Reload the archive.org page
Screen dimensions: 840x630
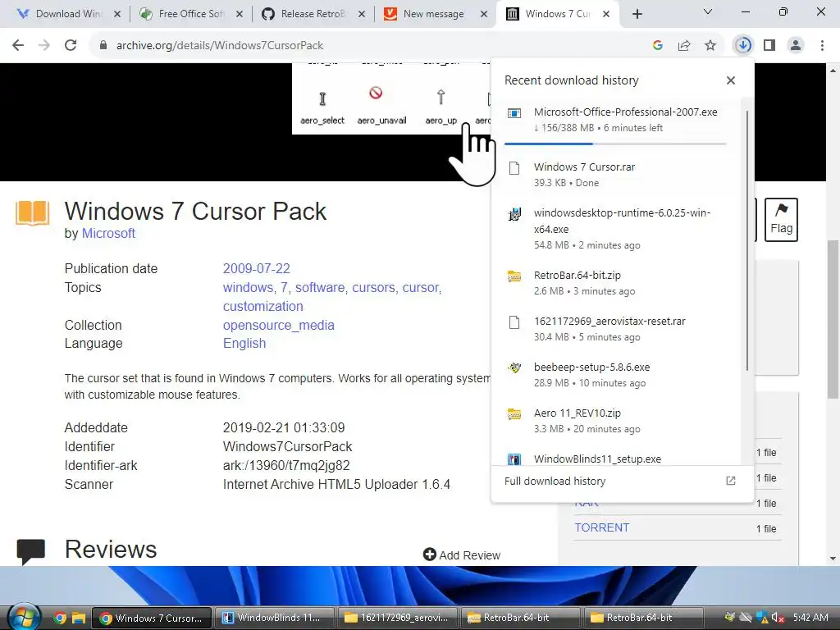coord(71,46)
